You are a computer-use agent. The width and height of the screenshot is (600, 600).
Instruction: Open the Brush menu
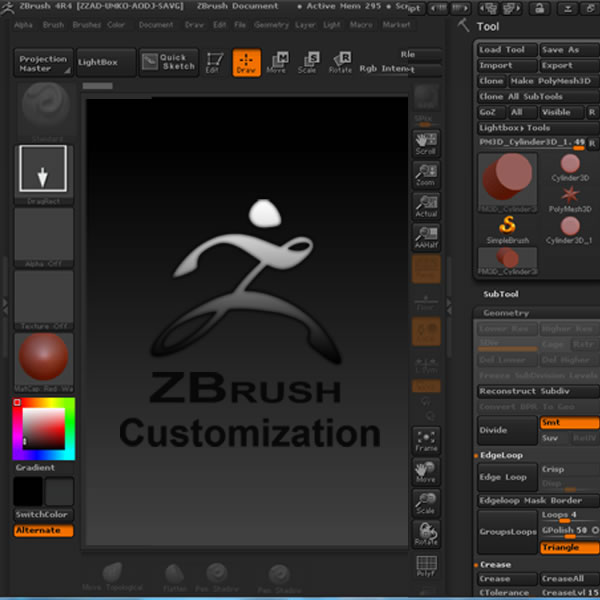pyautogui.click(x=53, y=25)
